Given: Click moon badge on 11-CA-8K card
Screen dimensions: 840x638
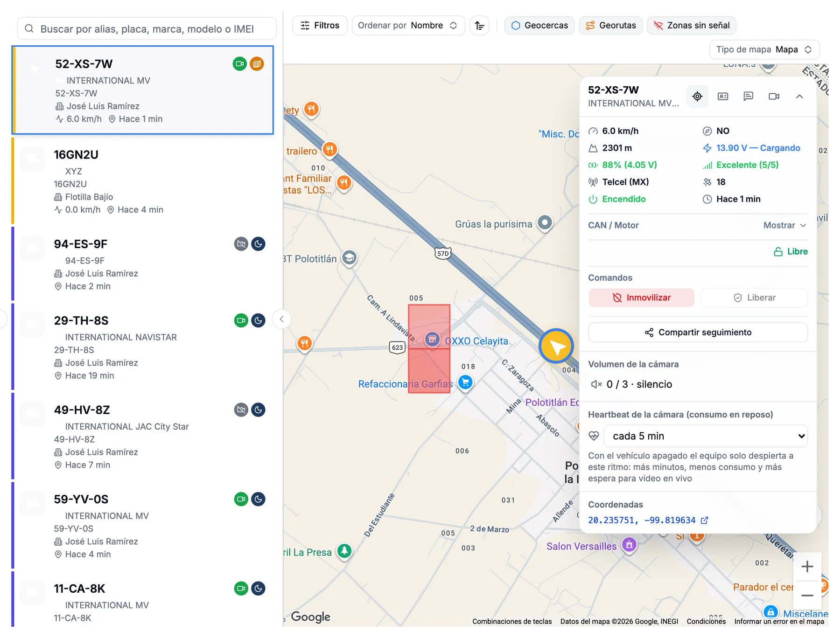Looking at the screenshot, I should tap(258, 589).
